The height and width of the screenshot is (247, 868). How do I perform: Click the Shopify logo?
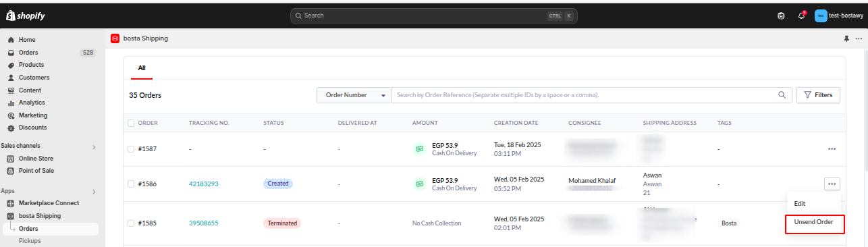25,16
